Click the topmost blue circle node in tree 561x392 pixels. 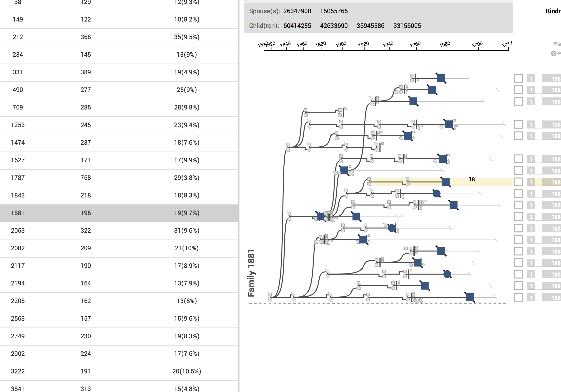(x=437, y=193)
